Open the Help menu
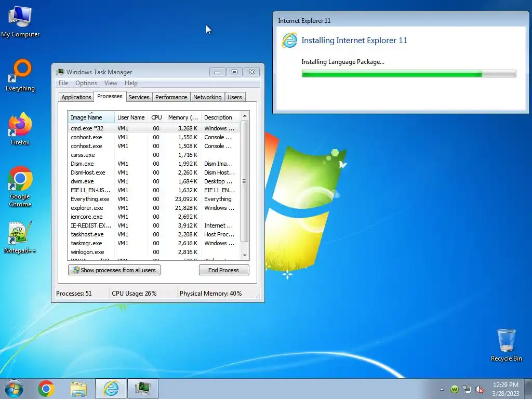Screen dimensions: 532x399 click(131, 83)
